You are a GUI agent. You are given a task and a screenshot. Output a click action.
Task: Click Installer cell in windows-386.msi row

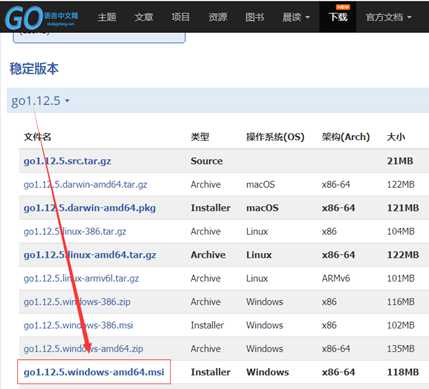coord(207,325)
